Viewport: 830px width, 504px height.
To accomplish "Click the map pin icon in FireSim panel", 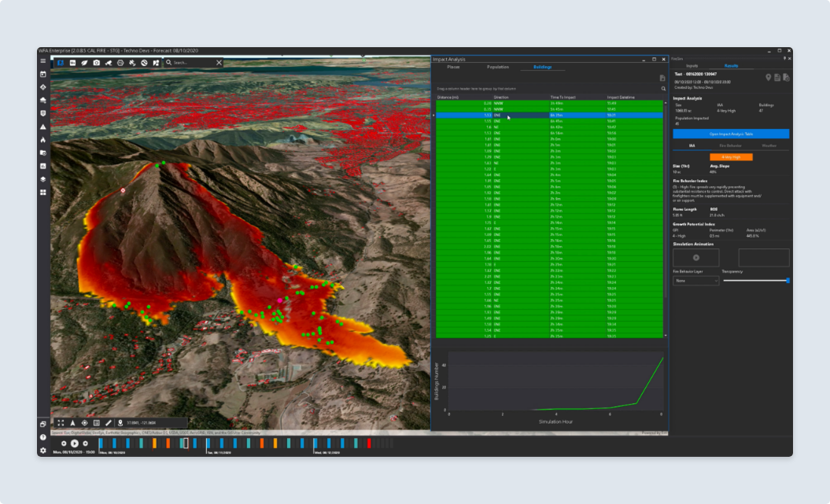I will (769, 77).
